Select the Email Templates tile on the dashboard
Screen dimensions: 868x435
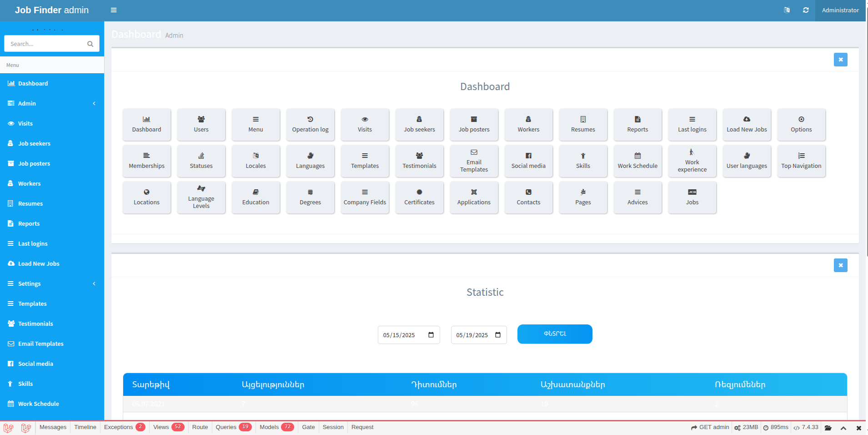(474, 161)
